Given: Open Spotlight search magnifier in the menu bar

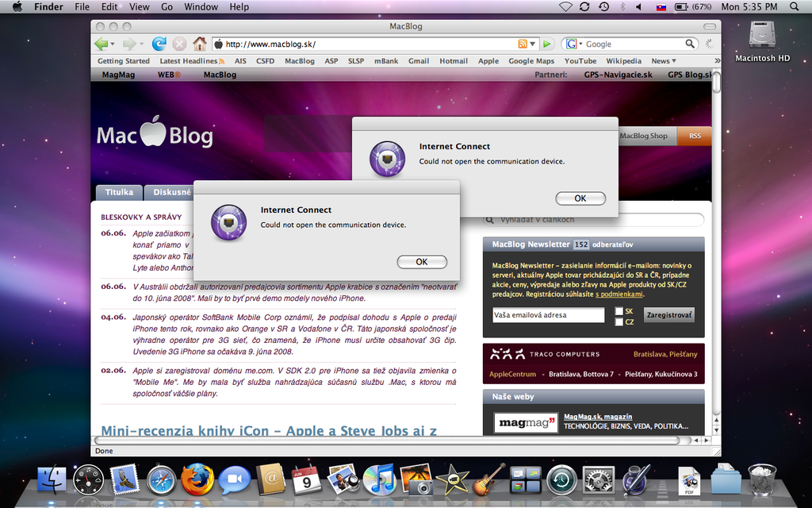Looking at the screenshot, I should click(x=795, y=6).
